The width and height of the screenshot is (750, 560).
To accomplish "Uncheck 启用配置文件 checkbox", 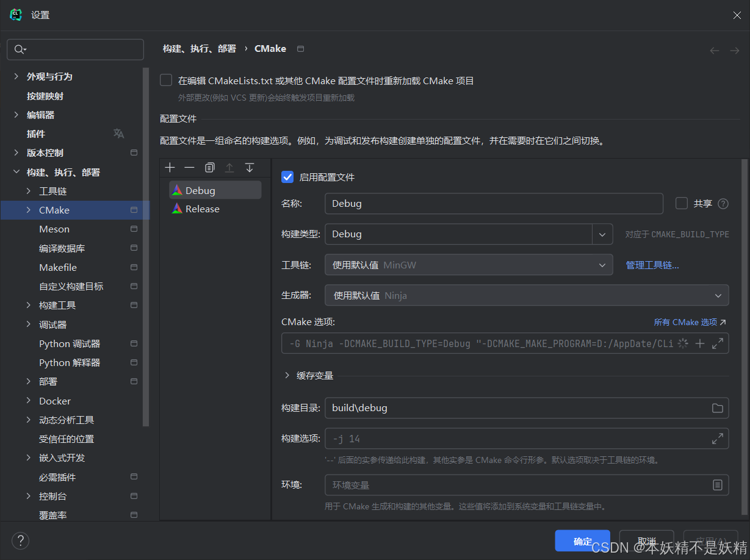I will 287,177.
